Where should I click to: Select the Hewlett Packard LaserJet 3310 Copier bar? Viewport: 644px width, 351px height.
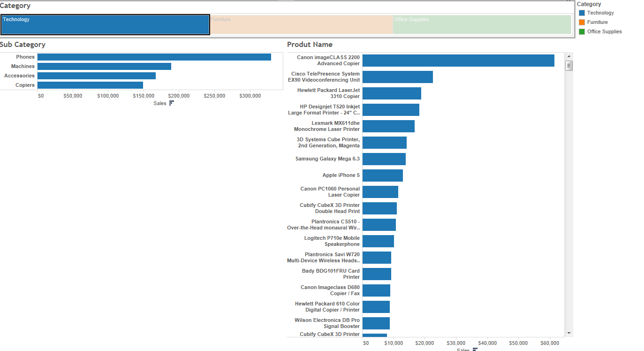pos(392,93)
